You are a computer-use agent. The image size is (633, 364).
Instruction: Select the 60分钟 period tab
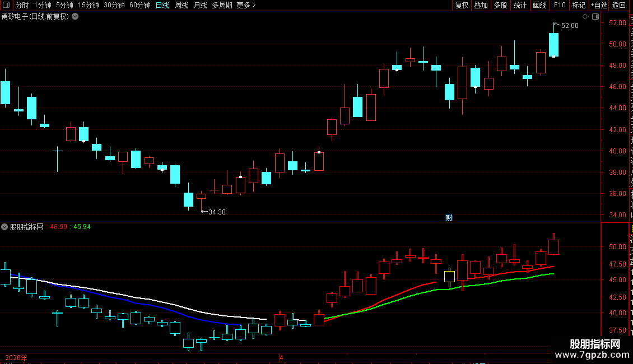tap(139, 5)
